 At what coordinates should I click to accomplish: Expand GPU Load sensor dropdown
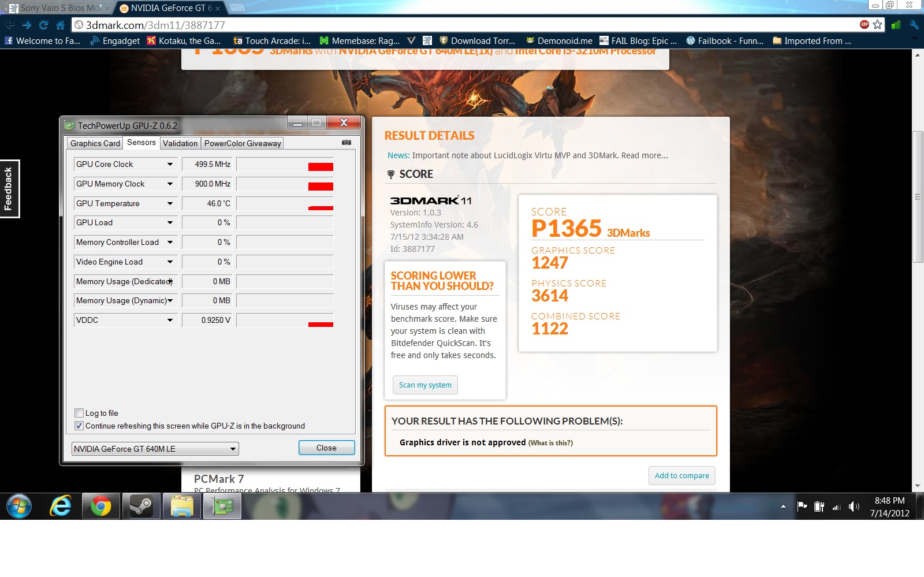click(170, 222)
